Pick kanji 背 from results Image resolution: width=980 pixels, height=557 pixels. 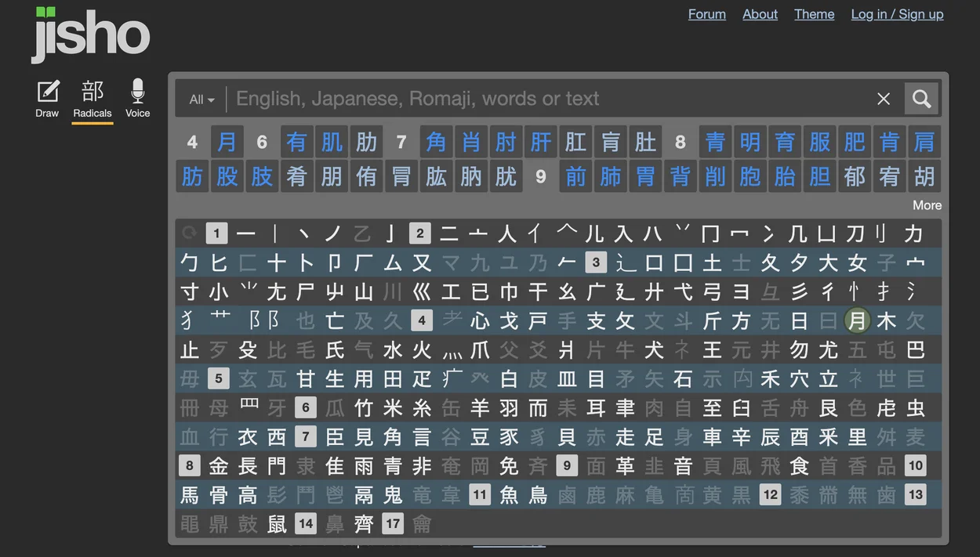681,176
